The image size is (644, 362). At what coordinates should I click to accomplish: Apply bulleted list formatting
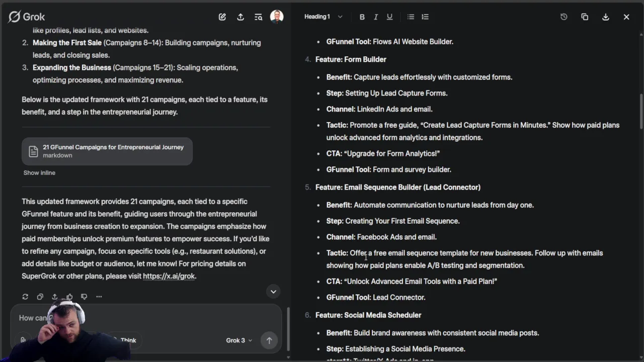[x=411, y=17]
